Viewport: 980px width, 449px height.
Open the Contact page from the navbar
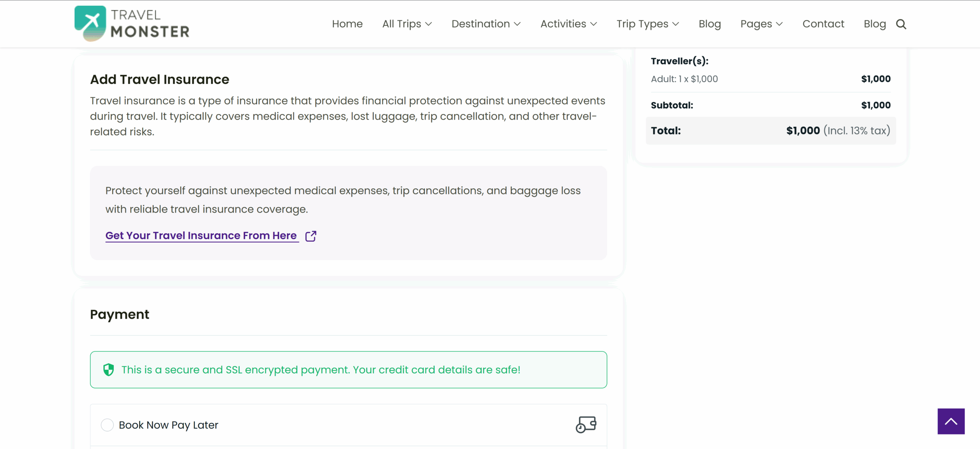(x=823, y=24)
